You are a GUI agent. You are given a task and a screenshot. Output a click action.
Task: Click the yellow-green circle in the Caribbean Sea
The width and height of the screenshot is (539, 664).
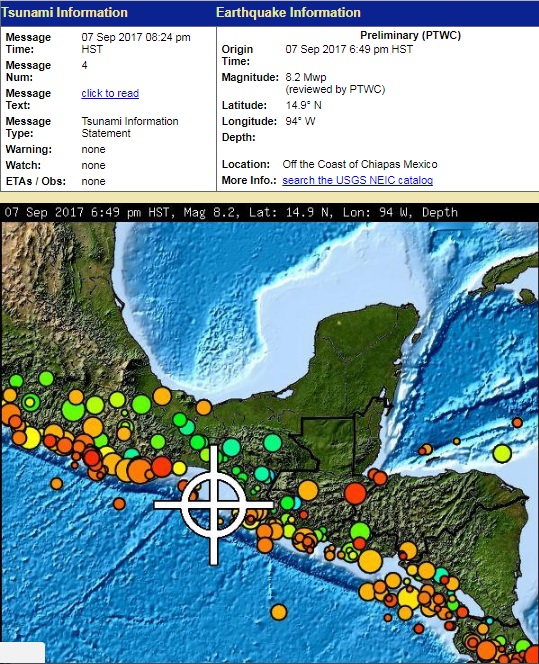pos(502,453)
